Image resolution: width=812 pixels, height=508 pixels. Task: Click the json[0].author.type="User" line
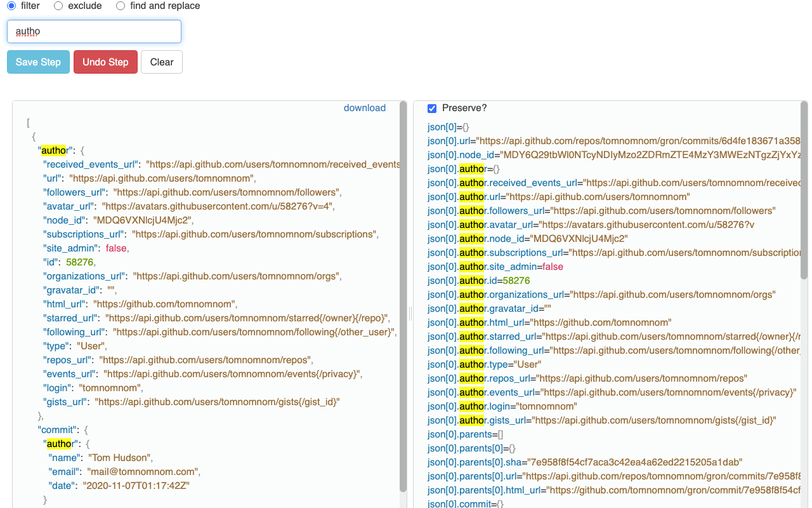click(x=485, y=364)
